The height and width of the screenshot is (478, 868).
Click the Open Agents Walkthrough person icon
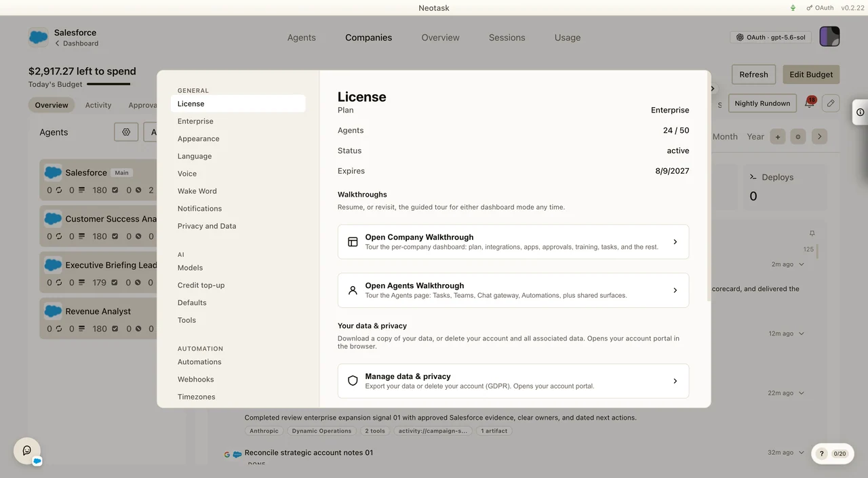click(x=353, y=290)
